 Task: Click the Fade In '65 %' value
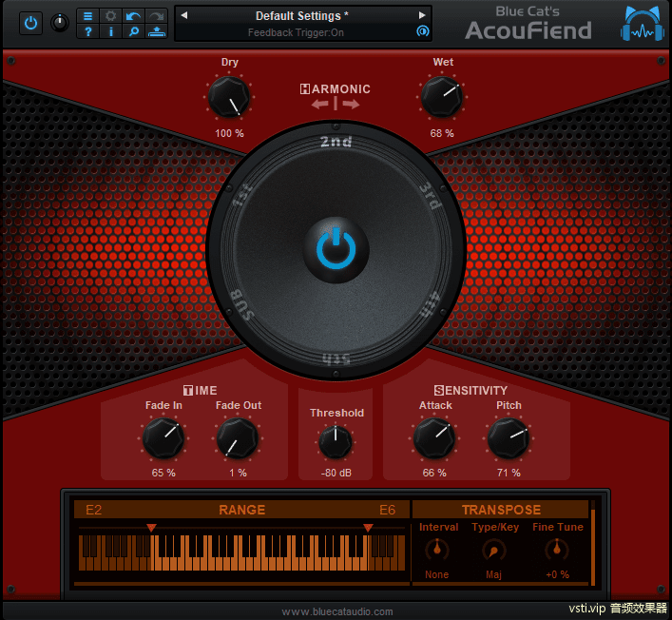163,473
